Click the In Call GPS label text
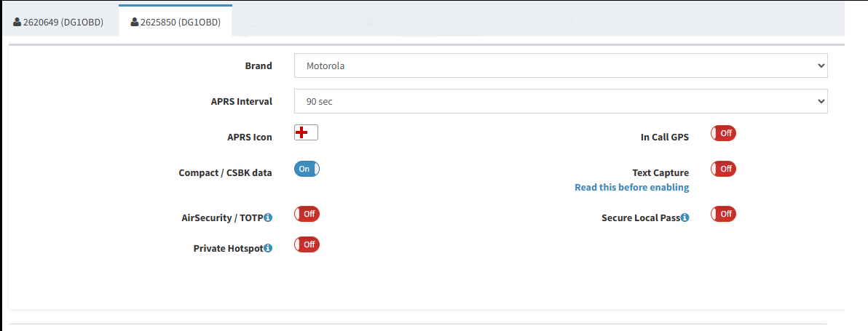The image size is (868, 331). pyautogui.click(x=664, y=137)
